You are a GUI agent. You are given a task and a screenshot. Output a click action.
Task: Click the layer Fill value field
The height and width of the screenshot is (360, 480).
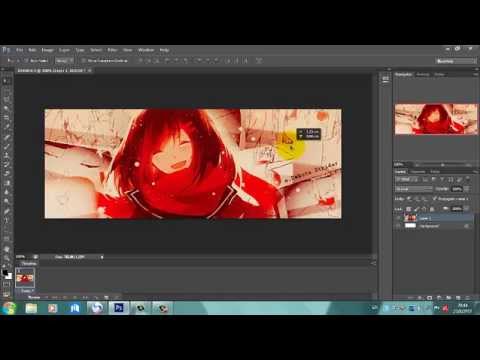click(456, 209)
